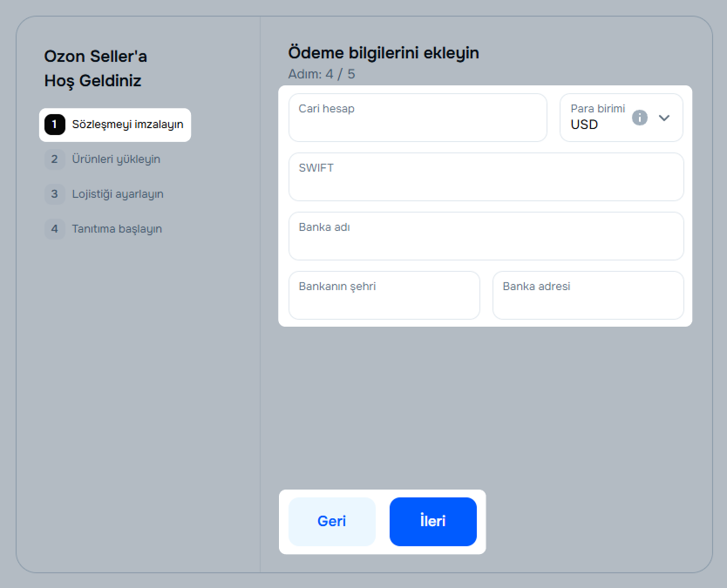Focus the Banka adı input field
Viewport: 727px width, 588px height.
pyautogui.click(x=486, y=236)
